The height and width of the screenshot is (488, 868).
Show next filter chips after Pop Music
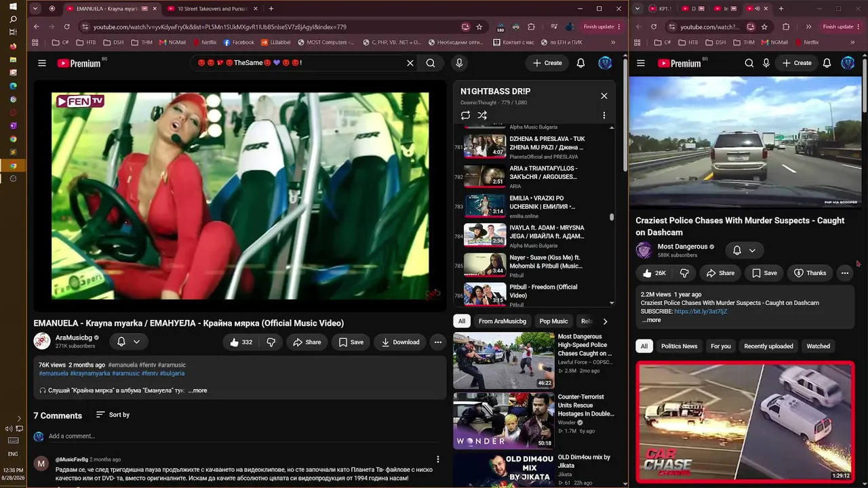tap(605, 321)
